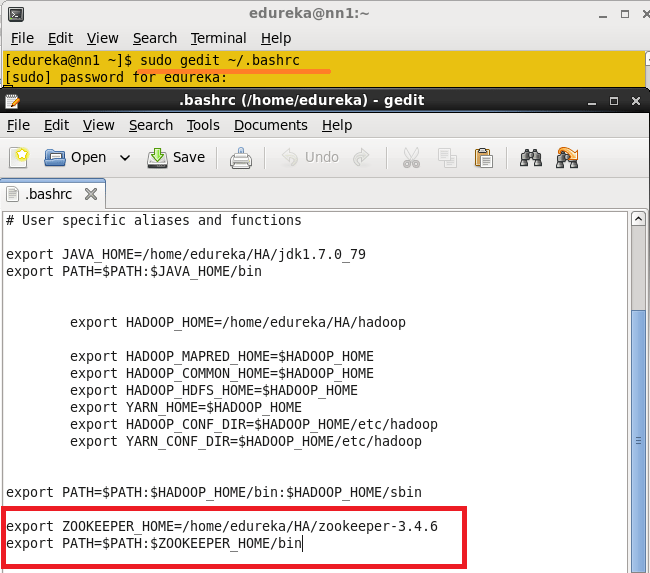
Task: Open the Search menu in the terminal window
Action: click(x=155, y=38)
